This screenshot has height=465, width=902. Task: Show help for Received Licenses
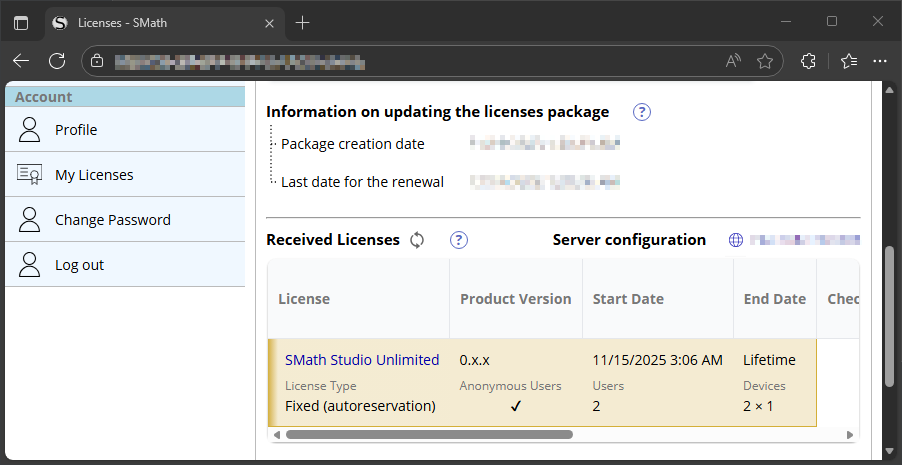458,240
